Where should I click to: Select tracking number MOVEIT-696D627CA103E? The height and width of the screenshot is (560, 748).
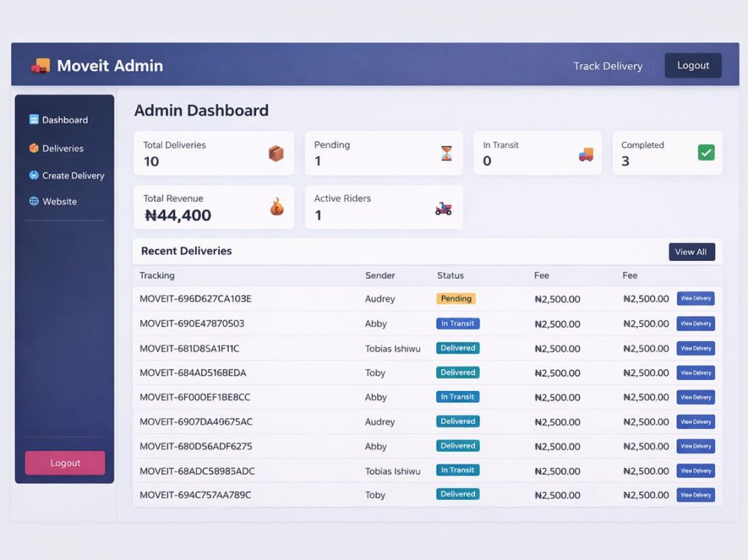[195, 298]
